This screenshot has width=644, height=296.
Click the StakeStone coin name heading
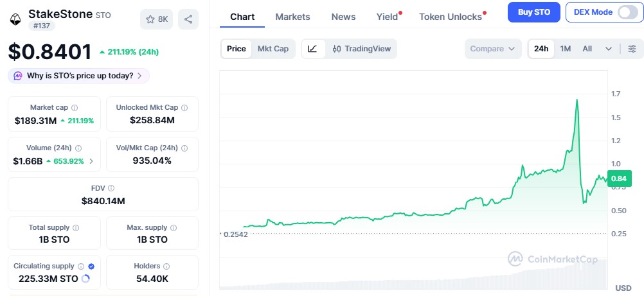pyautogui.click(x=60, y=14)
